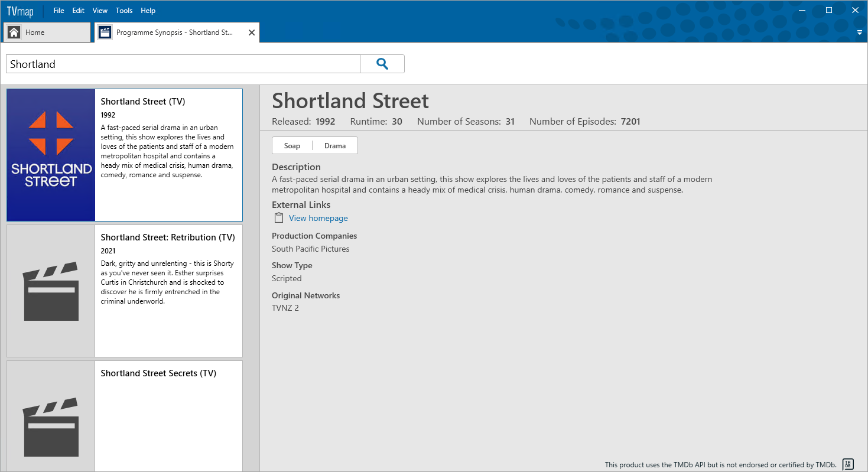Maximize the TVmap window
The width and height of the screenshot is (868, 472).
[x=829, y=10]
